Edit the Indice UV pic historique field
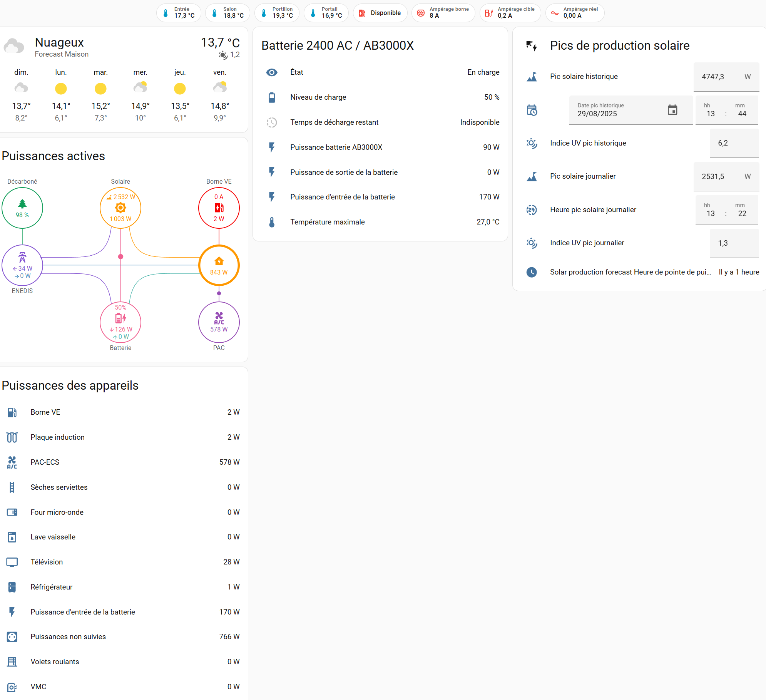Image resolution: width=766 pixels, height=700 pixels. [x=733, y=143]
